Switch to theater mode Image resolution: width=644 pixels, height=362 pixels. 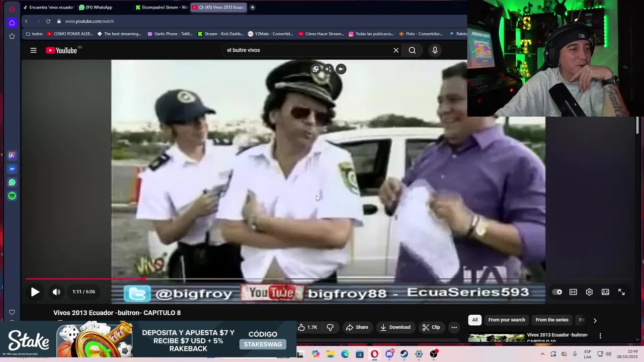(605, 292)
